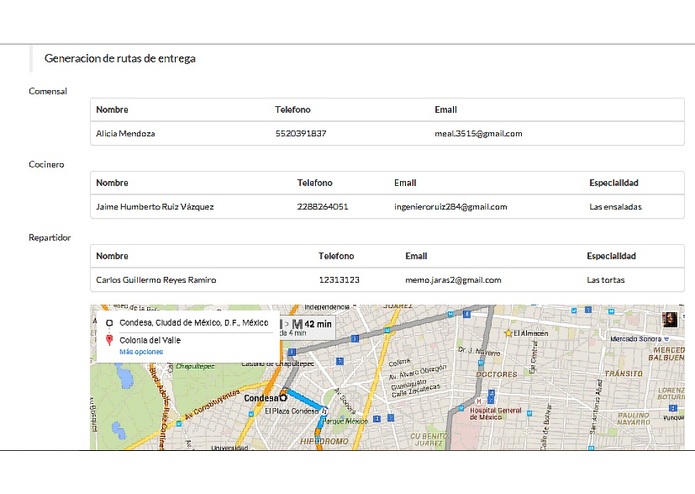Screen dimensions: 695x494
Task: Click the Hospital General de México marker
Action: coord(478,401)
